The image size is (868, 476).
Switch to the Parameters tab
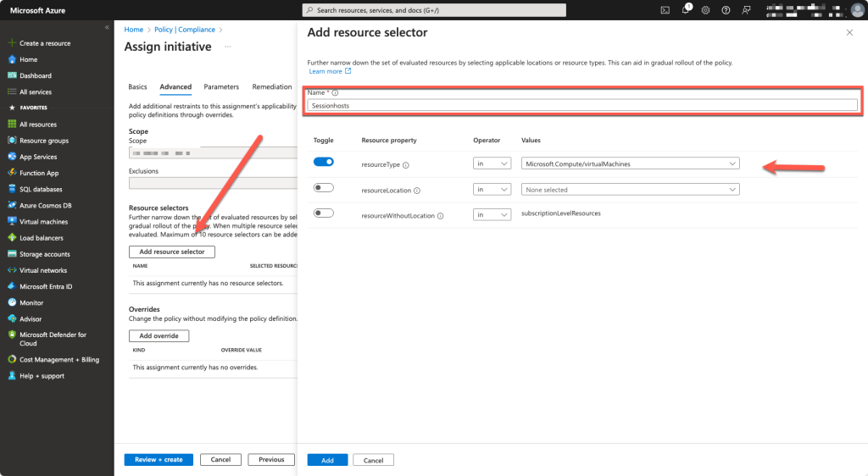(221, 86)
